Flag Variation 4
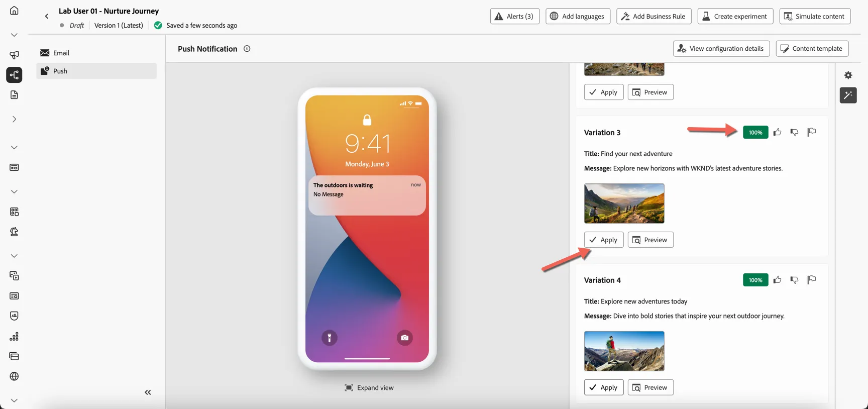 pos(812,280)
